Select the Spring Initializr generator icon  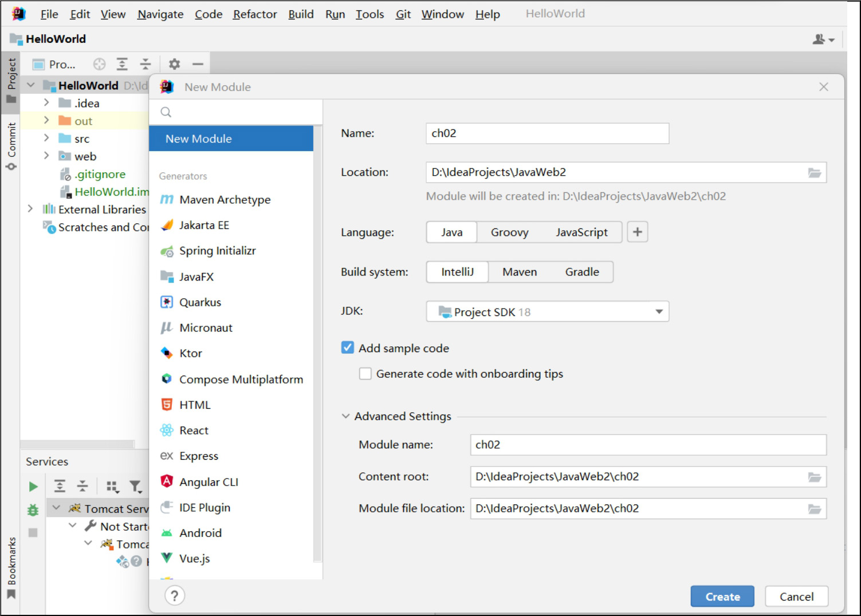coord(167,251)
